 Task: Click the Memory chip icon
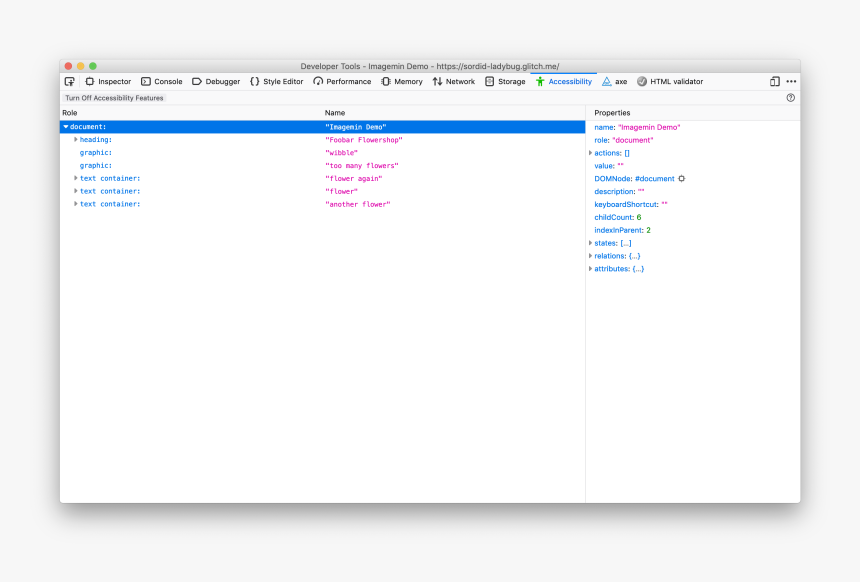(x=384, y=81)
